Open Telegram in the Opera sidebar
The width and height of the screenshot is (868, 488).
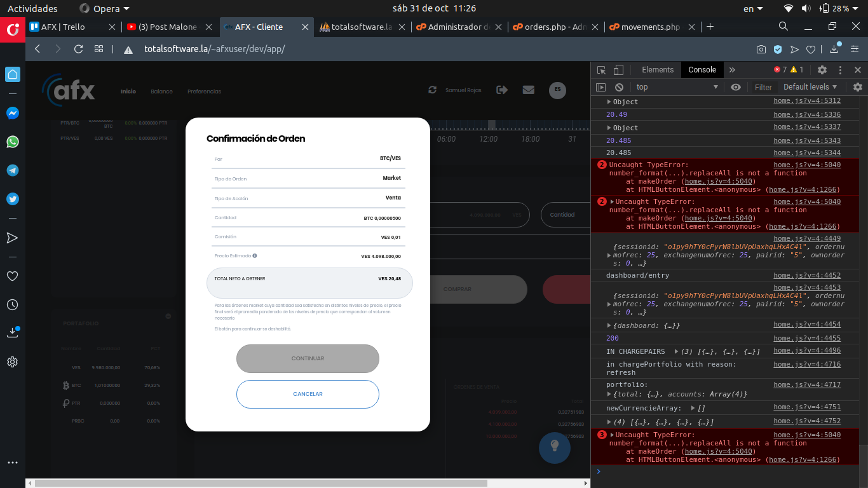[x=13, y=170]
